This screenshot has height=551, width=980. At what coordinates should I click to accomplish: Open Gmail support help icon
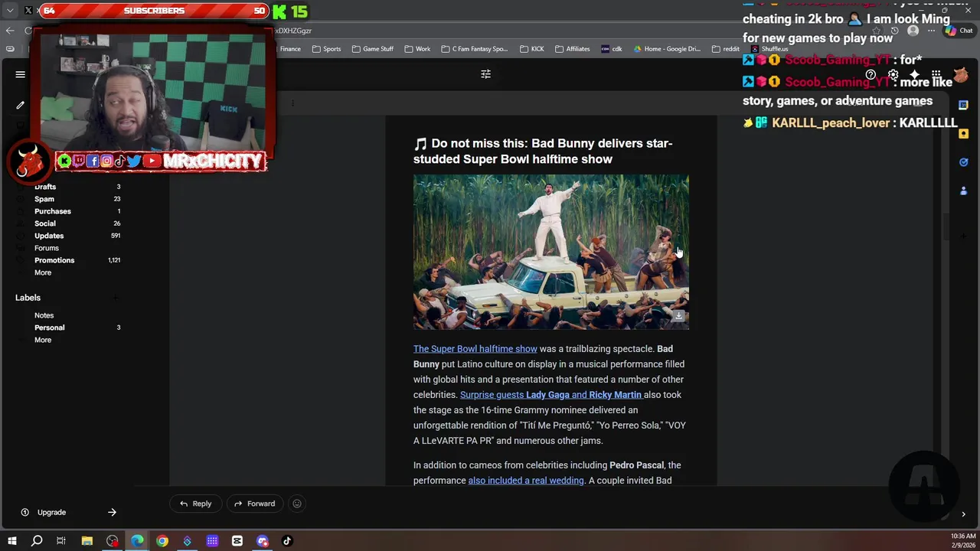pos(871,75)
